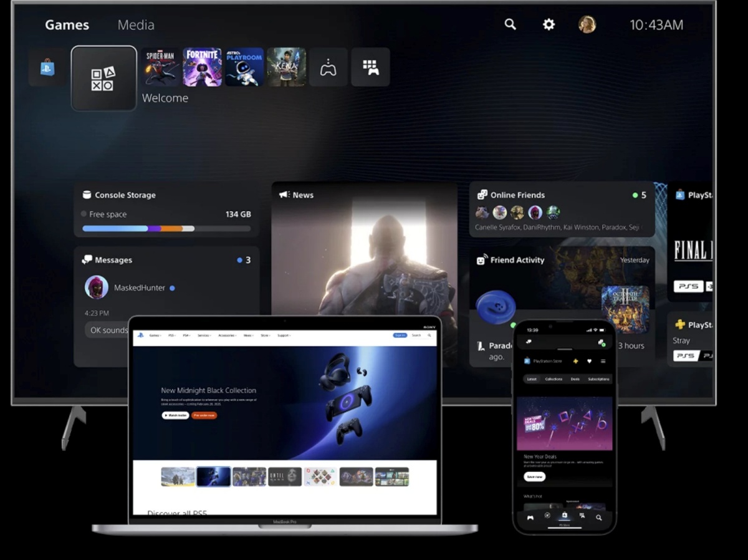Expand PS4 dropdown on laptop website
748x560 pixels.
click(186, 336)
